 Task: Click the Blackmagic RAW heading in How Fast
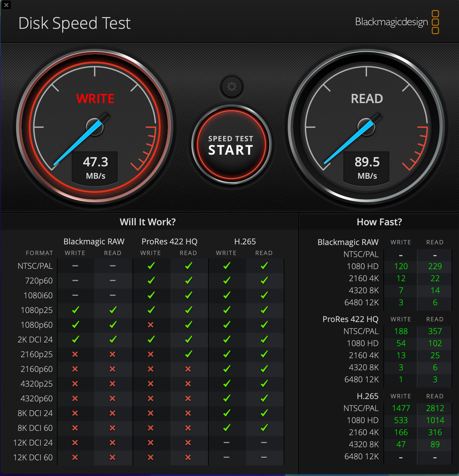pos(348,242)
